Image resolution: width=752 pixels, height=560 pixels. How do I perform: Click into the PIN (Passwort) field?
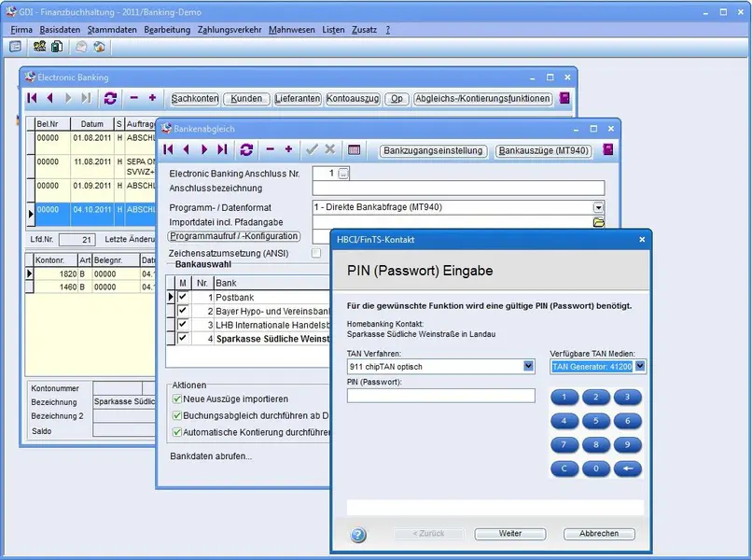(440, 396)
